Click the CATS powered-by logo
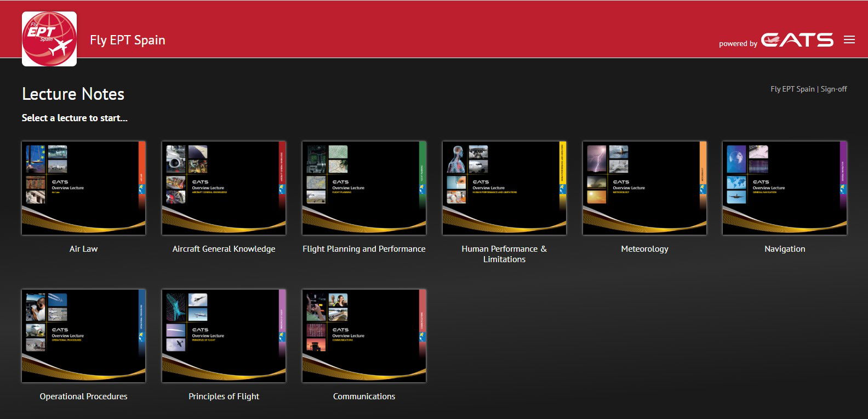 (x=797, y=40)
